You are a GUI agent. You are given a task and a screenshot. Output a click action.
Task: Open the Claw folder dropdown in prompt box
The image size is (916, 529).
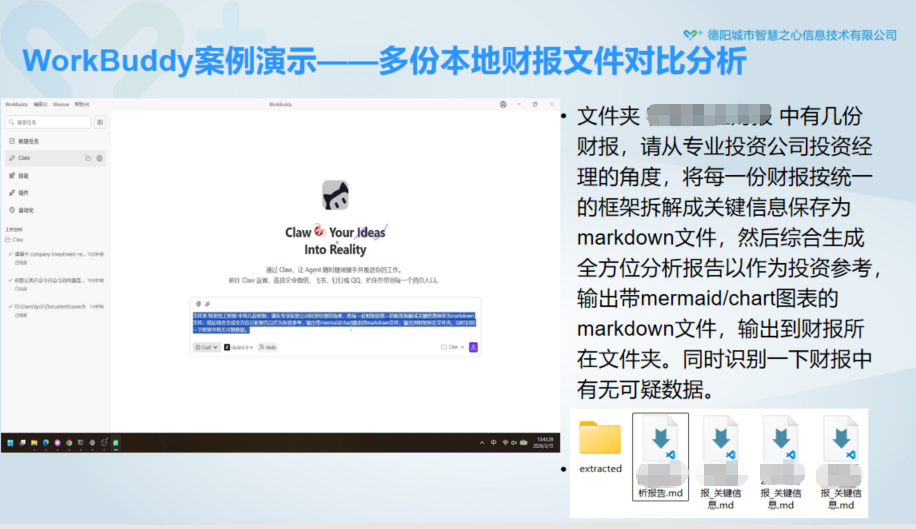pos(453,347)
